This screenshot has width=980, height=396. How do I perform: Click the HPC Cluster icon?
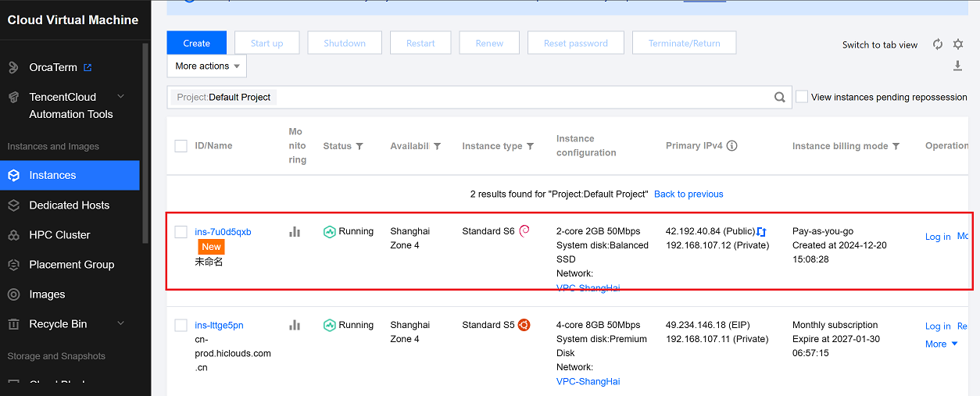pyautogui.click(x=13, y=235)
